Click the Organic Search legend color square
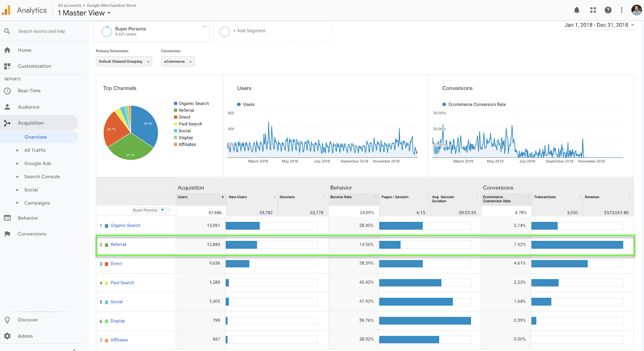Screen dimensions: 644x351 click(175, 104)
